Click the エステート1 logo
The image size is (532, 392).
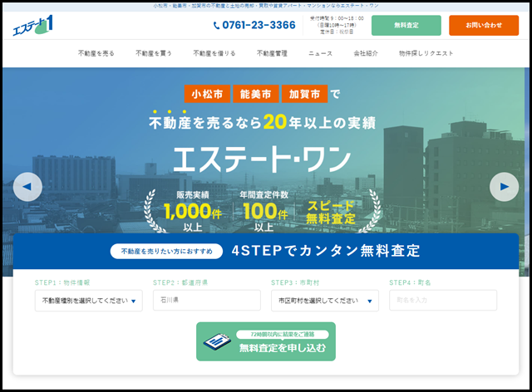point(32,25)
